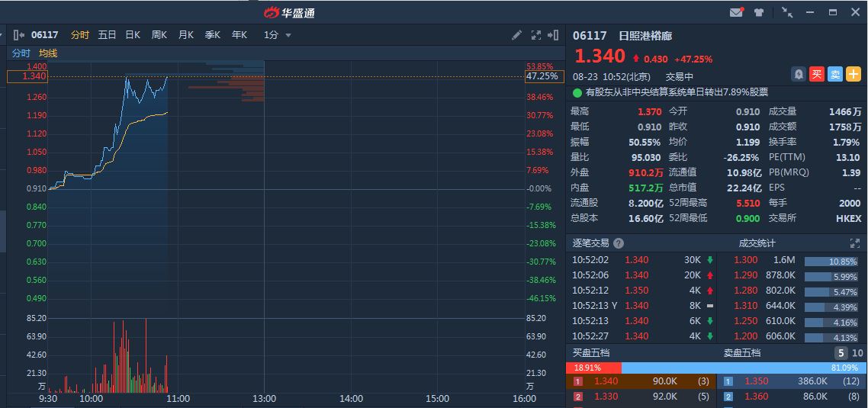The width and height of the screenshot is (868, 408).
Task: Select the 五日 five-day chart tab
Action: tap(107, 35)
